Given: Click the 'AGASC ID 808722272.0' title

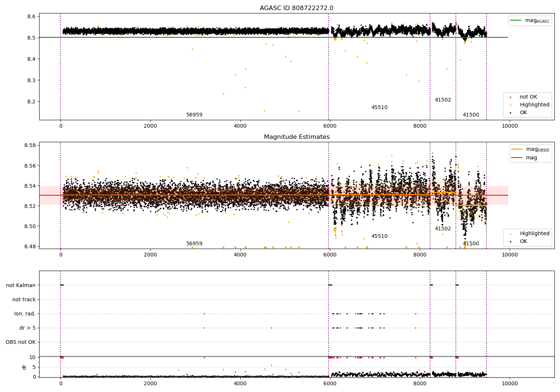Looking at the screenshot, I should (296, 8).
